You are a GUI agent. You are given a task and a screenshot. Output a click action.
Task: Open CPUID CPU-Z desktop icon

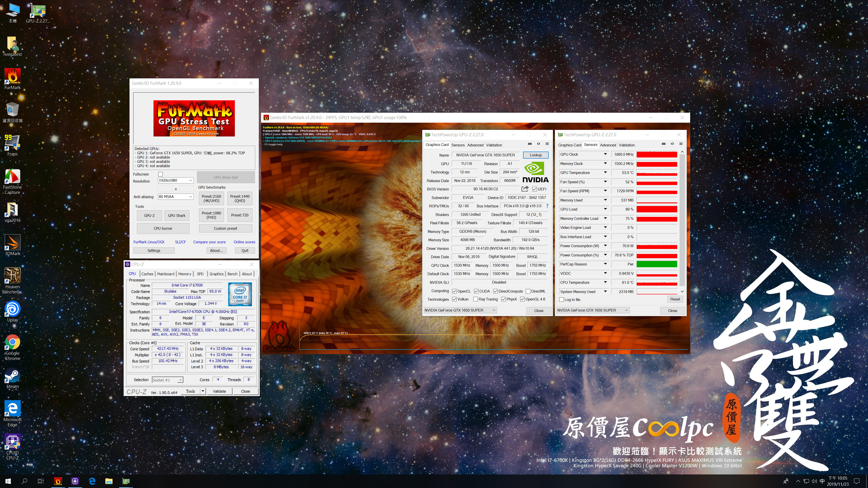(x=12, y=447)
